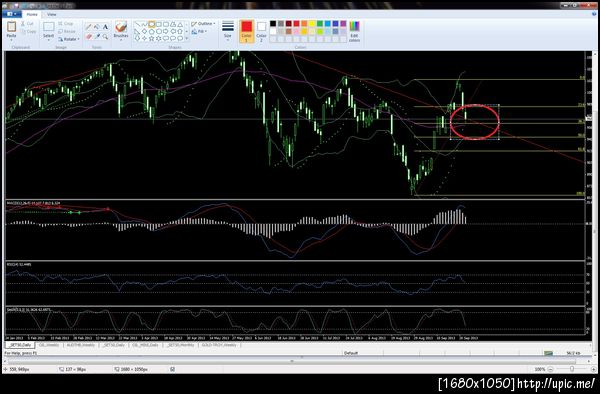The image size is (600, 394).
Task: Choose the Polygon shape
Action: tap(173, 24)
